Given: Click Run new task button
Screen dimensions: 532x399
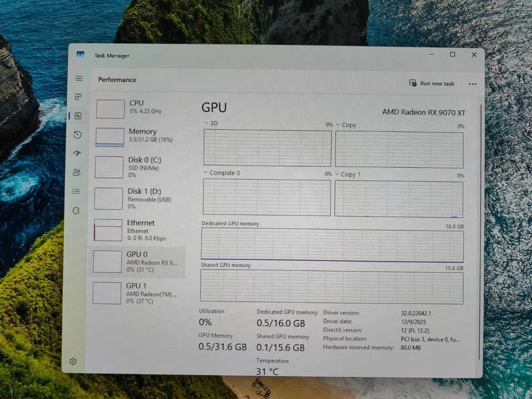Looking at the screenshot, I should [x=432, y=83].
